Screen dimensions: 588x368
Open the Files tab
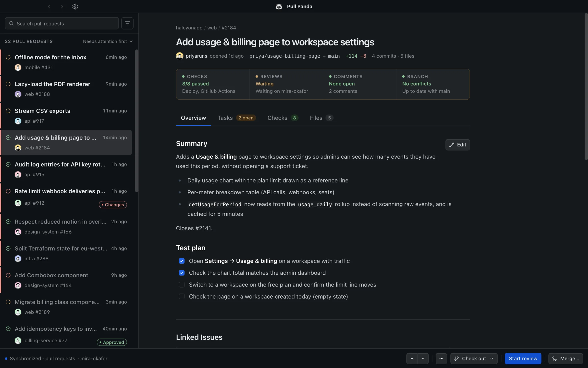click(321, 118)
